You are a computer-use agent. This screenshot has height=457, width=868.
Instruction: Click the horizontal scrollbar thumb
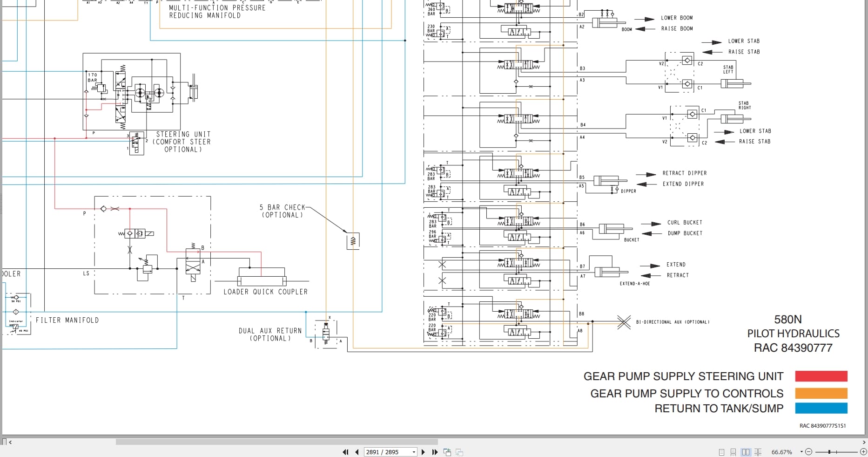(276, 442)
